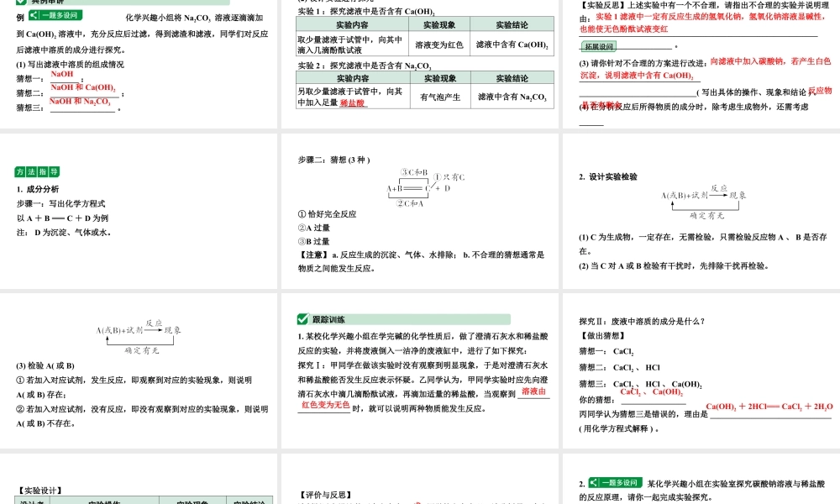
Task: Click the share icon in the top '一题多设问' badge
Action: point(34,15)
